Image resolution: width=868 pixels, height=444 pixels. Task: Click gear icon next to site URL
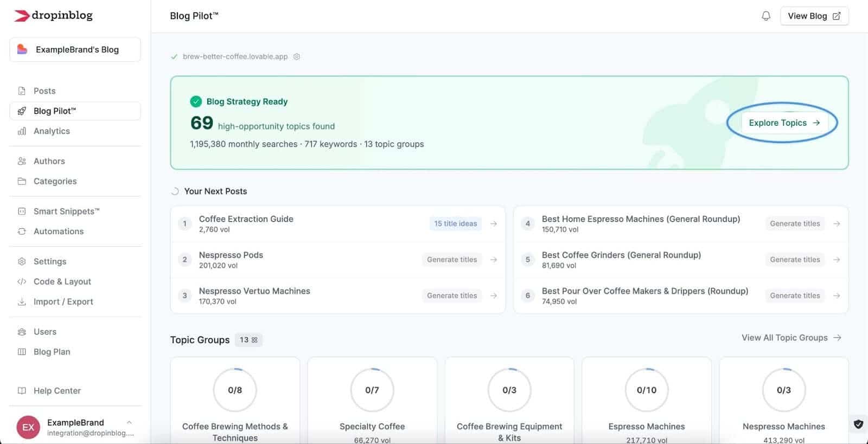click(297, 56)
